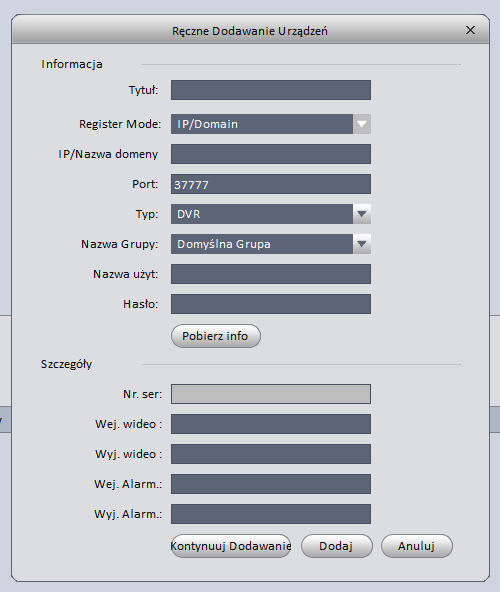Select the Wej. wideo field
The height and width of the screenshot is (592, 500).
point(271,424)
